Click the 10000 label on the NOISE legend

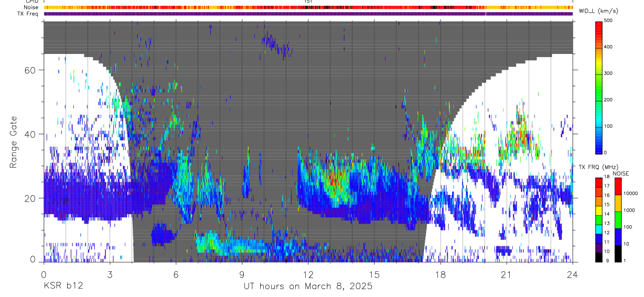(x=630, y=193)
